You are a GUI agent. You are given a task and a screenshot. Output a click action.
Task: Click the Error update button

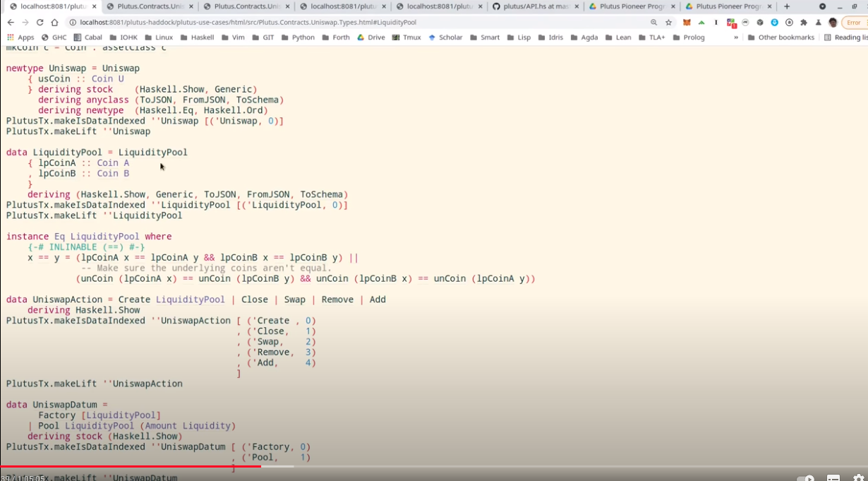click(853, 23)
